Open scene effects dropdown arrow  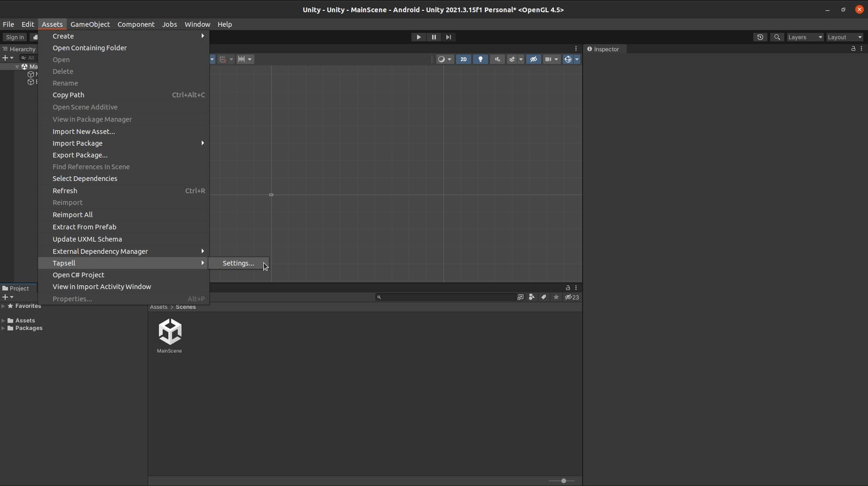click(521, 59)
